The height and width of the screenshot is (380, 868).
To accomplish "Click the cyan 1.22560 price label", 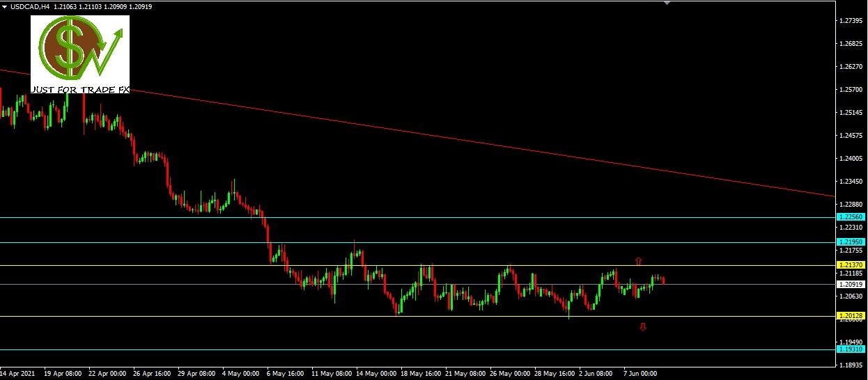I will click(x=851, y=217).
